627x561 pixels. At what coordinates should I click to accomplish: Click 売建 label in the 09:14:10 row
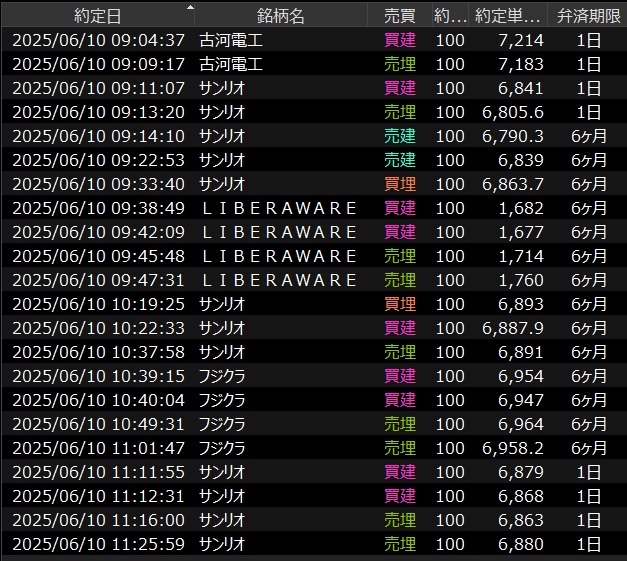click(x=400, y=136)
